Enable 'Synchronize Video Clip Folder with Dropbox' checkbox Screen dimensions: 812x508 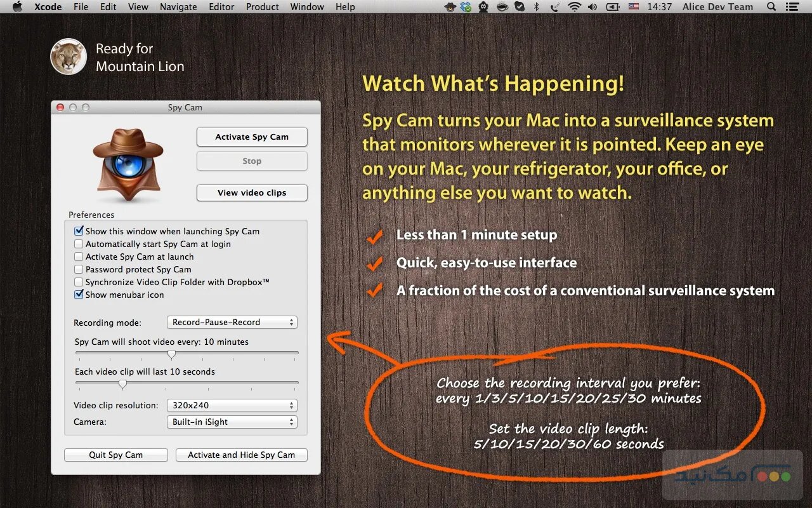[x=79, y=282]
